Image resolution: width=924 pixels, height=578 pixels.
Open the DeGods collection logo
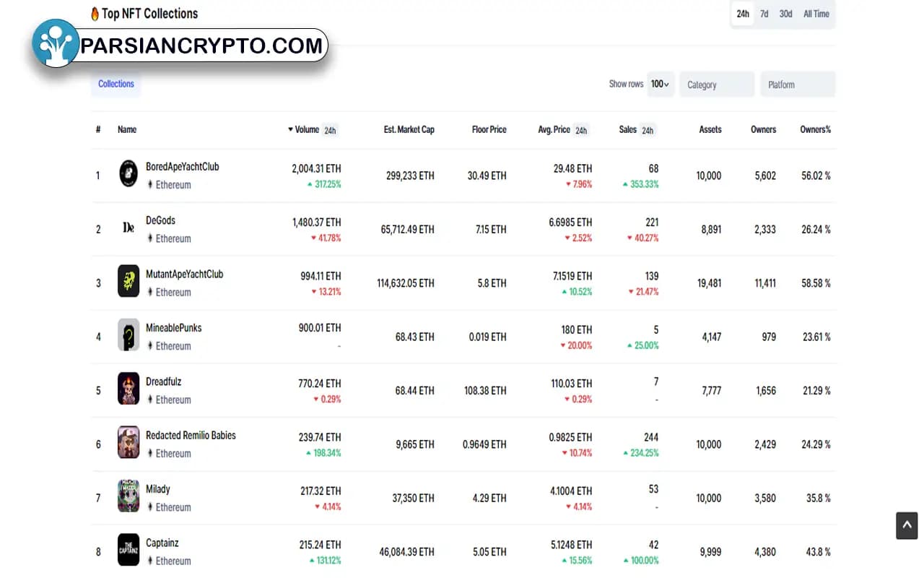pos(128,228)
